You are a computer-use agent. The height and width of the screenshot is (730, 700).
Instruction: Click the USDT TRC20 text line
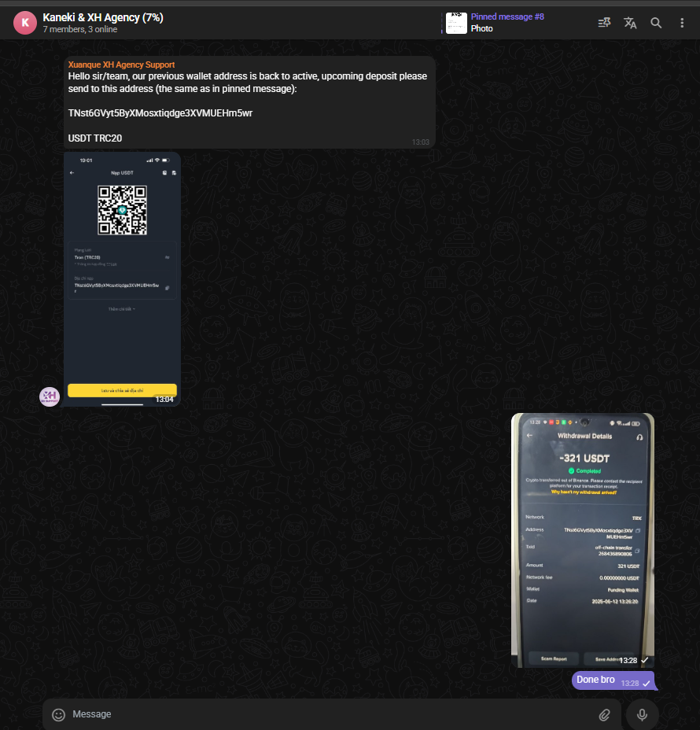pyautogui.click(x=95, y=138)
